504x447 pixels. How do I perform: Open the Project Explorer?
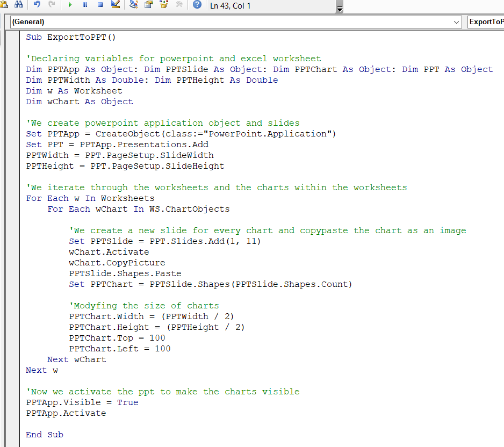click(x=134, y=5)
